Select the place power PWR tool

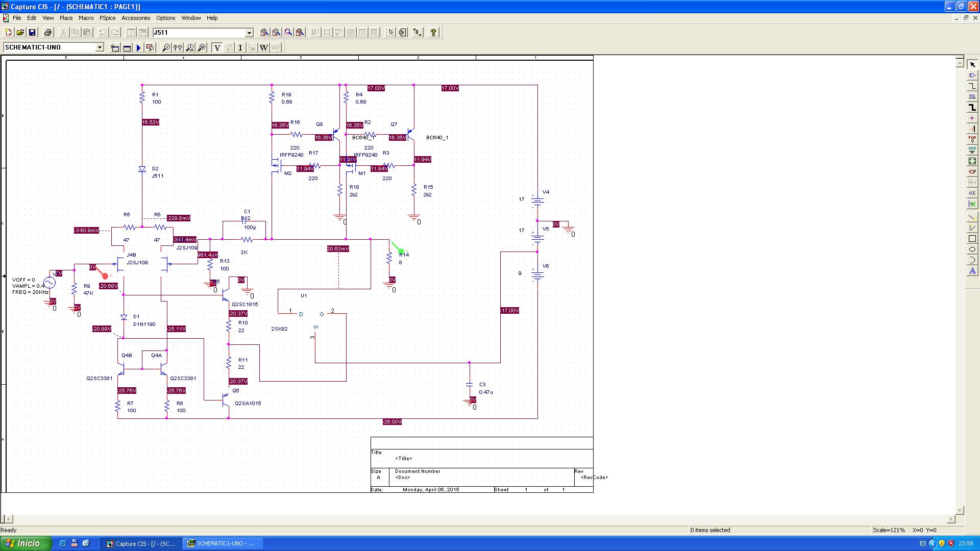point(972,139)
